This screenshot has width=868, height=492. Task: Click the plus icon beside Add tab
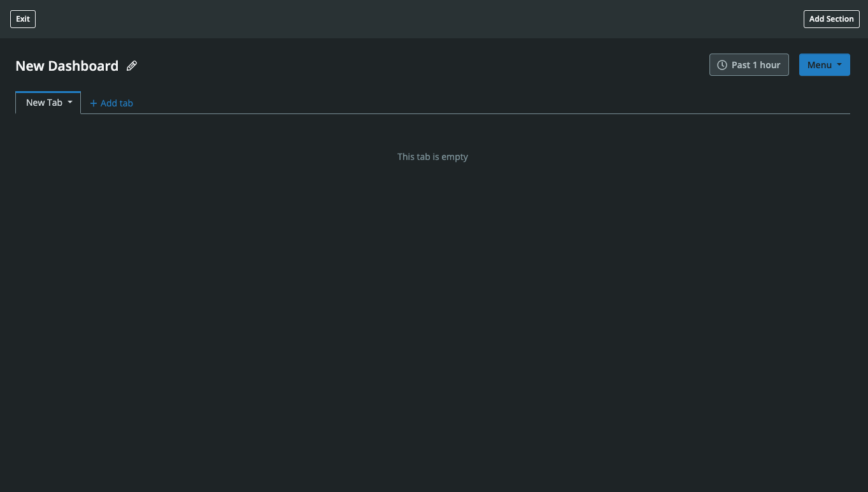93,103
